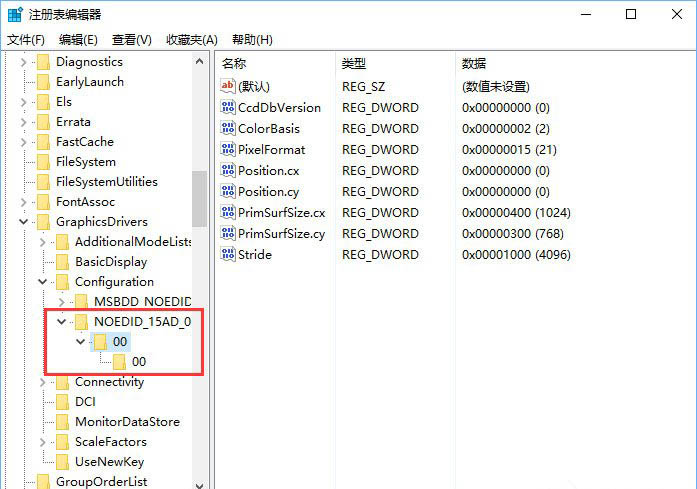Viewport: 697px width, 489px height.
Task: Select the MonitorDataStore folder icon
Action: [x=62, y=422]
